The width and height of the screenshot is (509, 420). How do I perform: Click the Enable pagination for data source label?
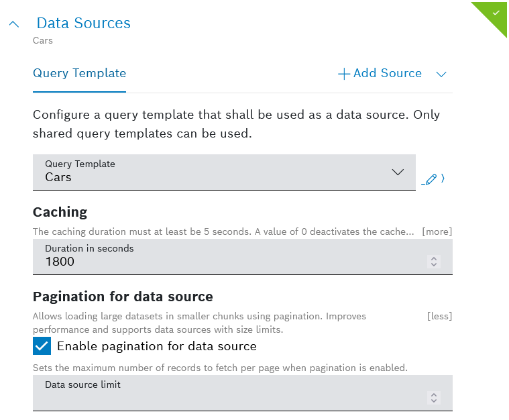(156, 346)
